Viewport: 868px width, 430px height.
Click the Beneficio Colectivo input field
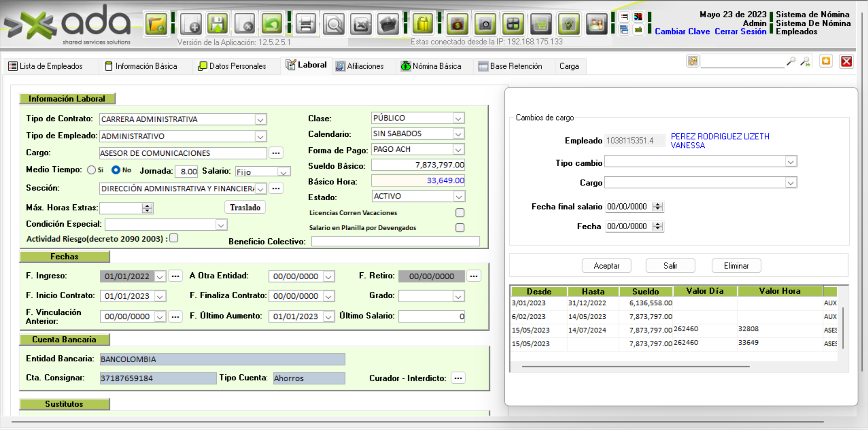click(x=395, y=242)
